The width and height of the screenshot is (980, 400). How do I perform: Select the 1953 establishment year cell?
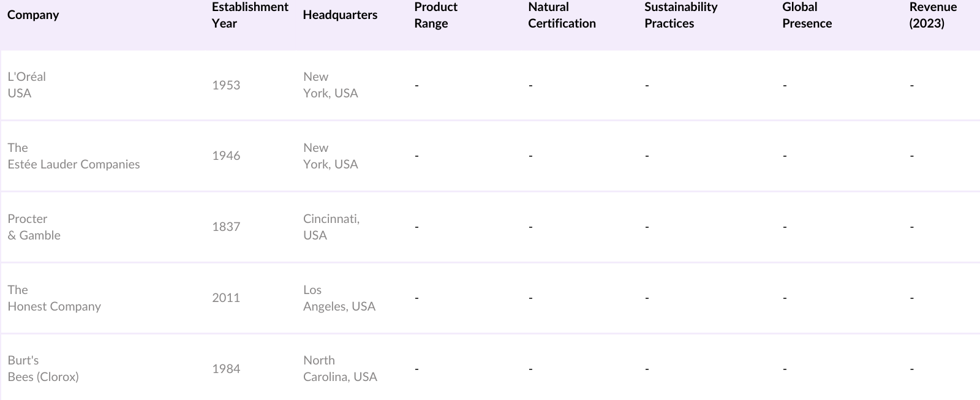[226, 85]
